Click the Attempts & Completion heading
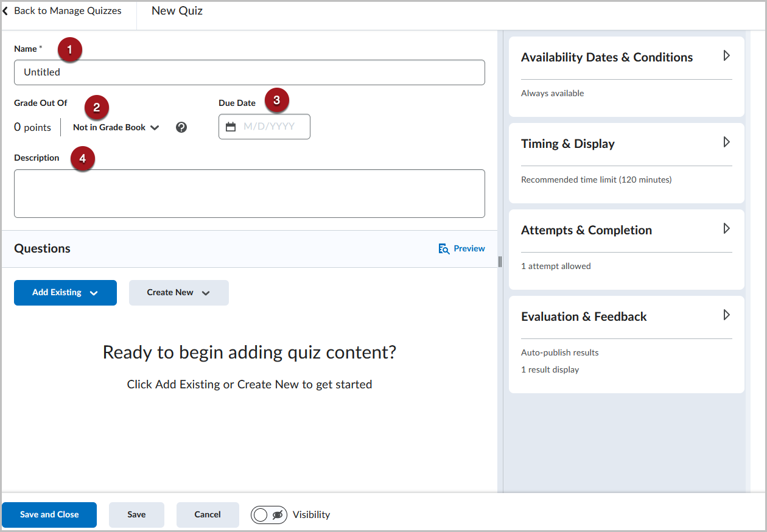Image resolution: width=767 pixels, height=532 pixels. point(586,230)
